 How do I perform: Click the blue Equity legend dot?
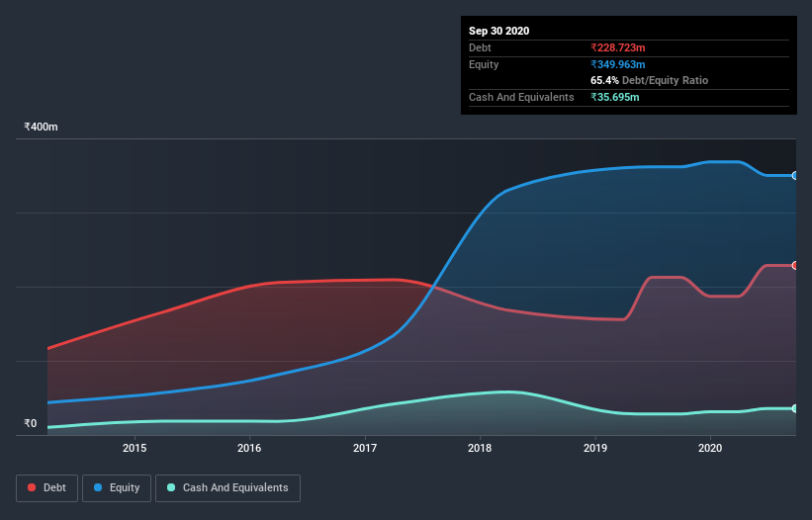point(98,487)
